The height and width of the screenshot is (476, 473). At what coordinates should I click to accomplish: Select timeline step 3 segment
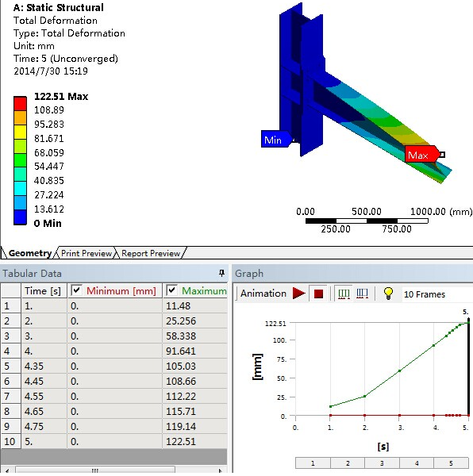pyautogui.click(x=382, y=463)
